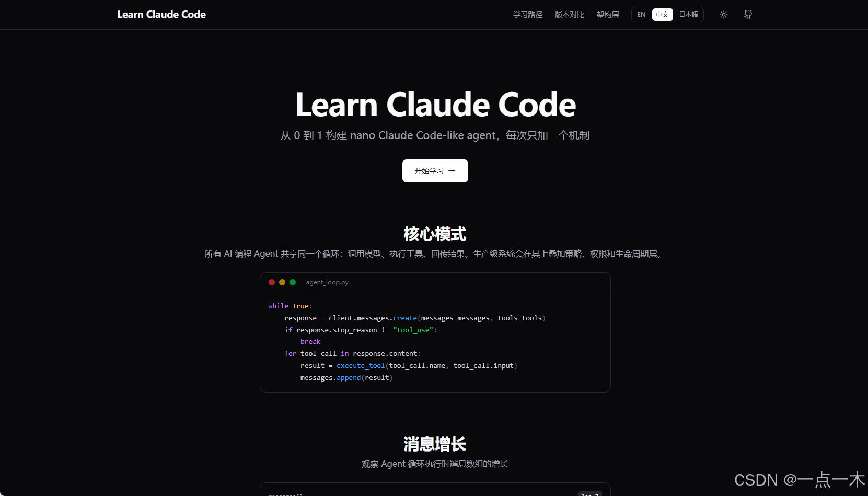Viewport: 868px width, 496px height.
Task: Click the text 观察 Agent 循环执行时消息数组的增长
Action: 435,464
